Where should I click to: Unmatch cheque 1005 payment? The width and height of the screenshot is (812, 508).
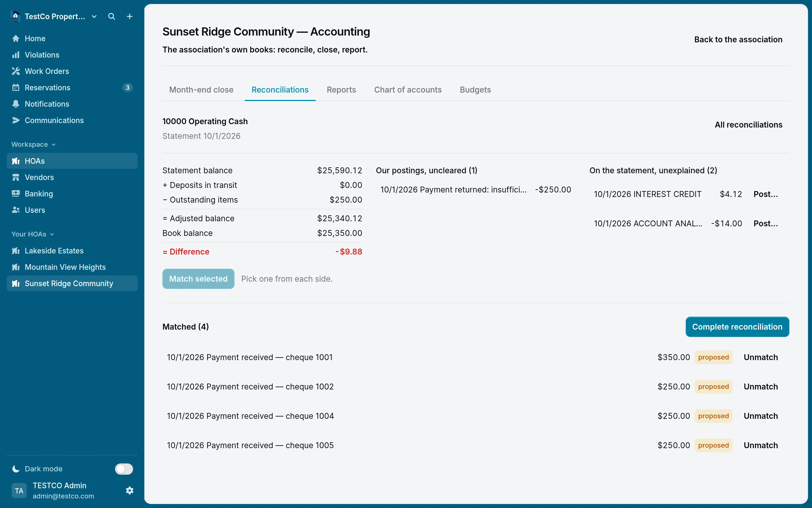pyautogui.click(x=761, y=445)
